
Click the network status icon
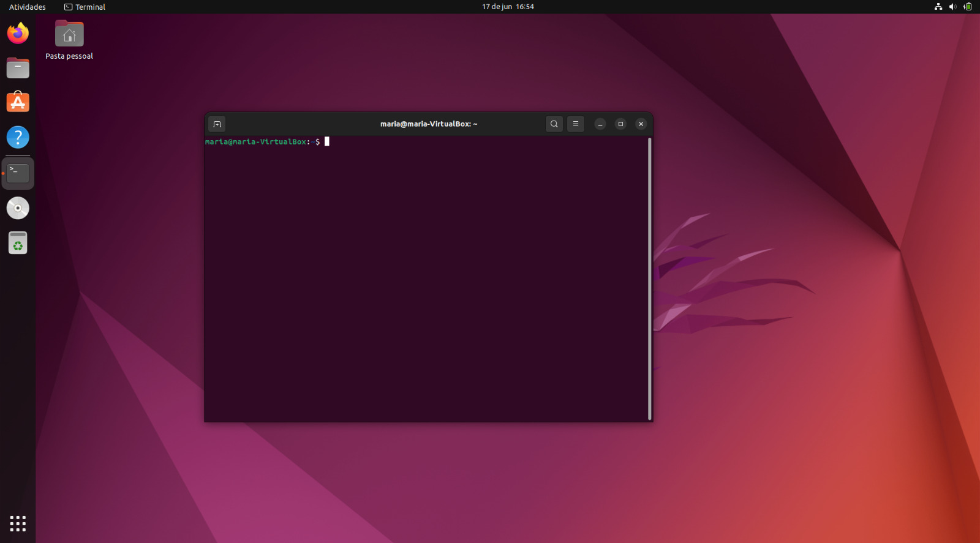coord(938,7)
